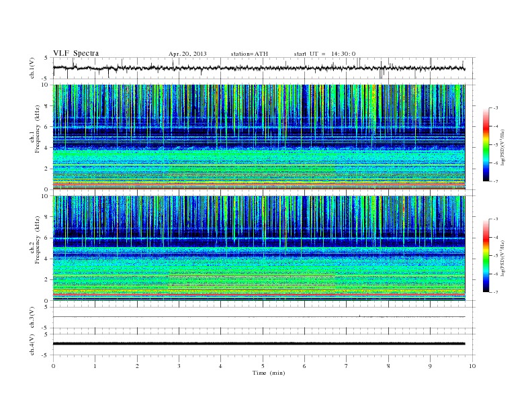The image size is (532, 411).
Task: Click the time axis tick label "2"
Action: pyautogui.click(x=137, y=366)
